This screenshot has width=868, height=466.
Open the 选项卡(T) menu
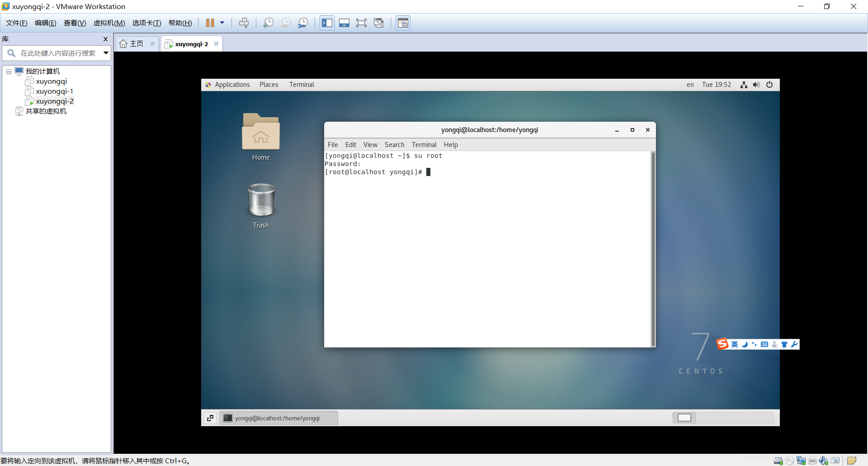coord(146,23)
